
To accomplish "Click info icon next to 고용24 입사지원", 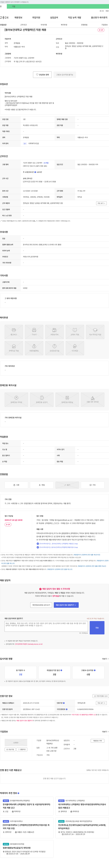I will pyautogui.click(x=95, y=670).
